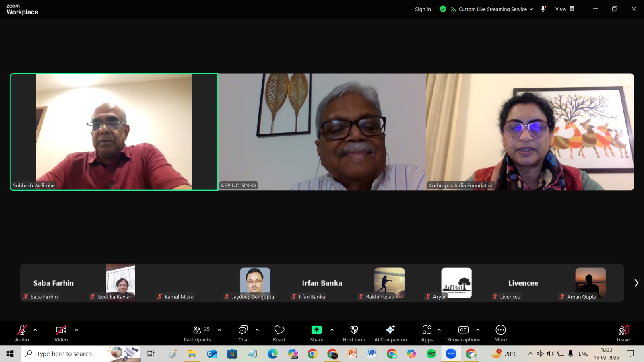This screenshot has height=362, width=644.
Task: Open Word from the taskbar
Action: [x=372, y=354]
